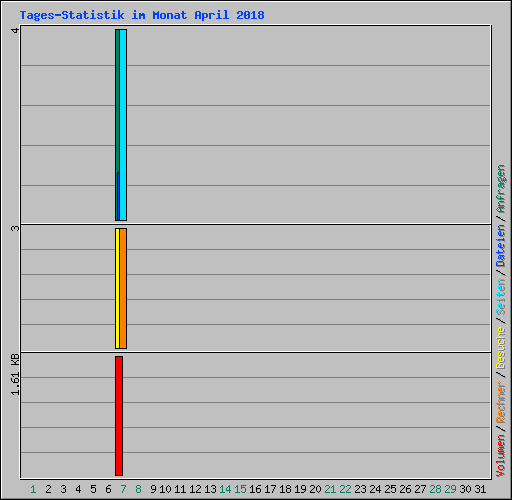
Task: Click day '4' on the x-axis
Action: 78,489
